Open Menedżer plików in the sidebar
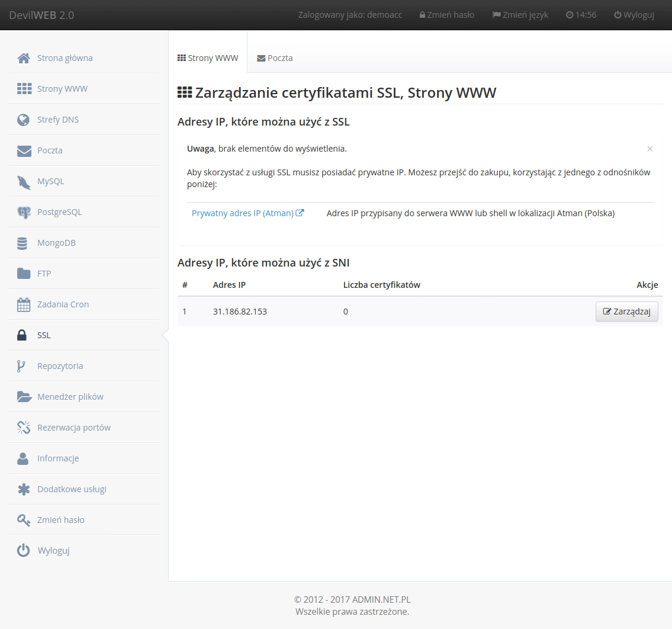 click(70, 397)
